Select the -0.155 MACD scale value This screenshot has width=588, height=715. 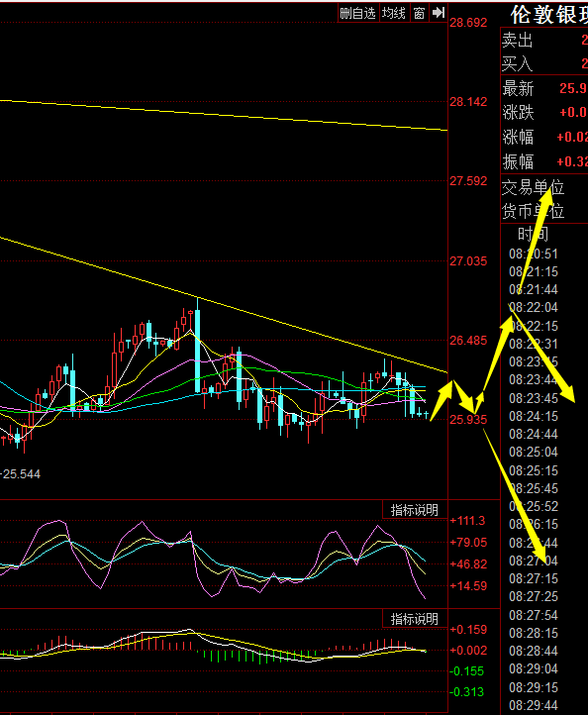467,671
